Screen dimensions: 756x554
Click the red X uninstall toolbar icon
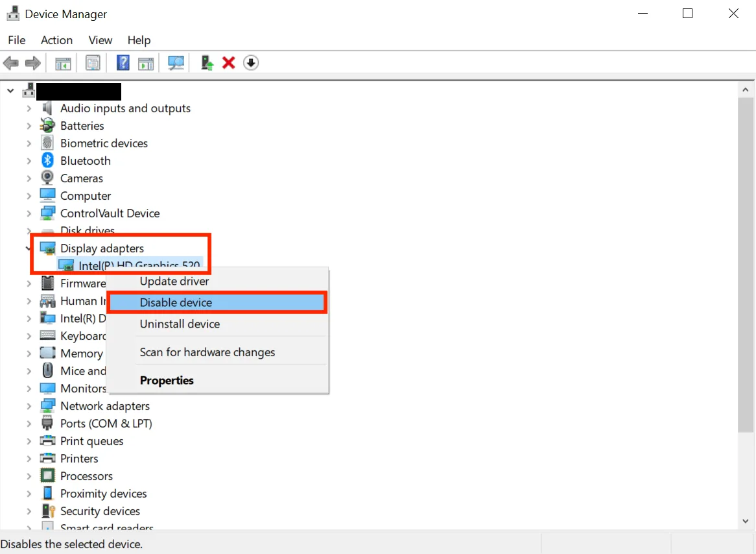click(x=228, y=63)
